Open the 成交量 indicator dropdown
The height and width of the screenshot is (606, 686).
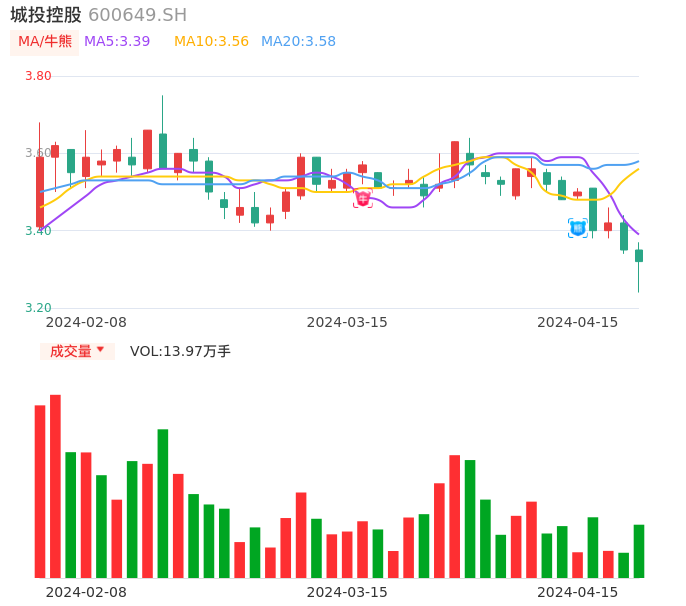click(71, 351)
